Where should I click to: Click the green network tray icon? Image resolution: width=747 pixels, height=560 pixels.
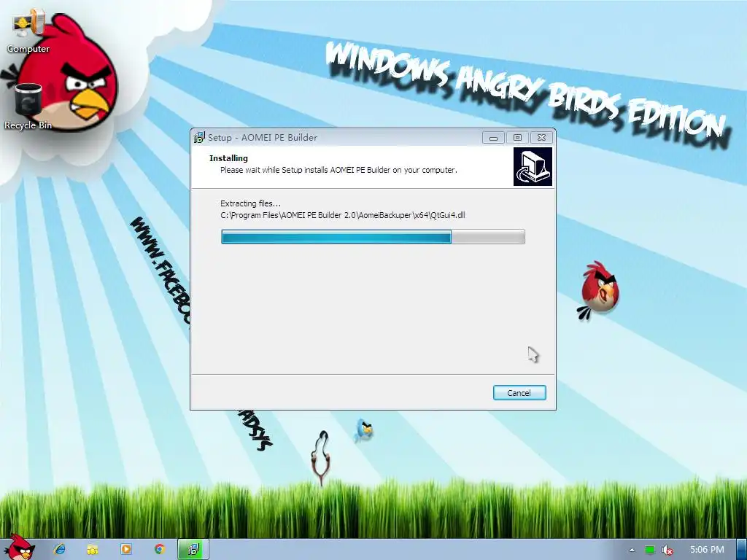tap(649, 550)
